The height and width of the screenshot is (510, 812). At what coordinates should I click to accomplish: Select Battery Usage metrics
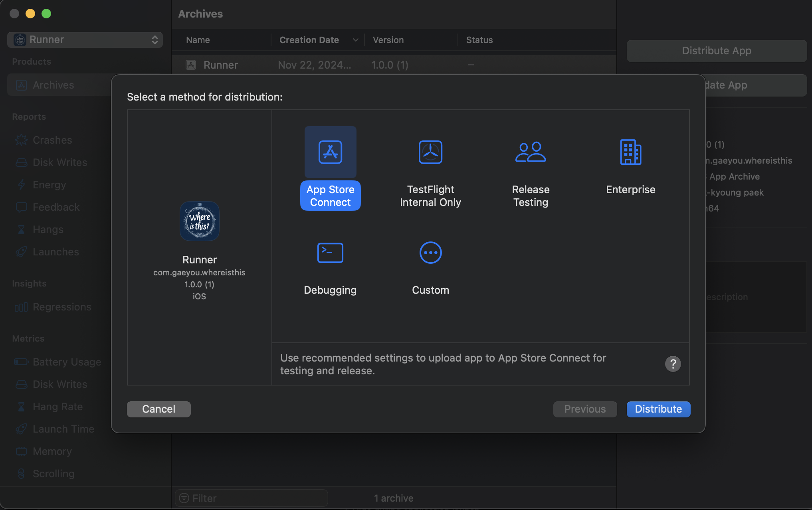[x=67, y=362]
